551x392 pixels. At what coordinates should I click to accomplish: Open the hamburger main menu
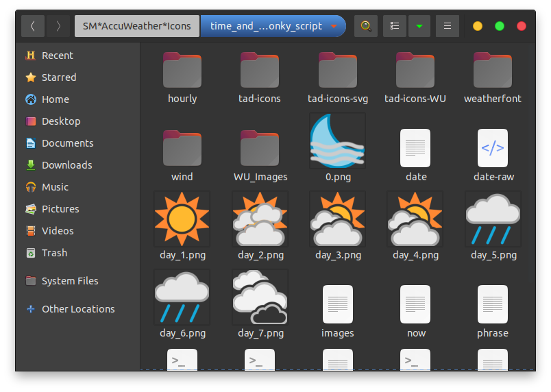click(x=448, y=26)
